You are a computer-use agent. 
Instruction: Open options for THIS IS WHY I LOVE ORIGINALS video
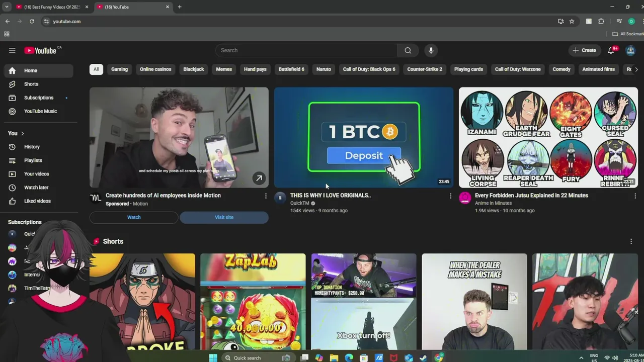click(x=450, y=196)
